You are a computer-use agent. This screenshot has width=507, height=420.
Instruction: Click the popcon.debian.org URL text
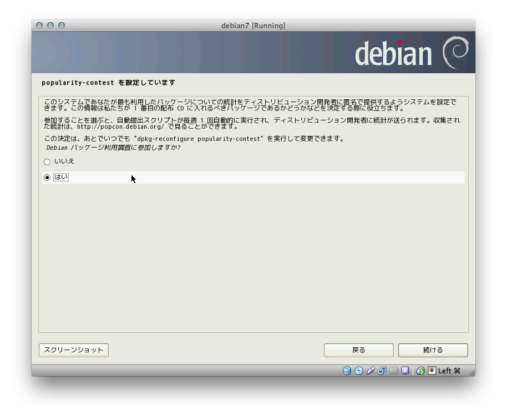(x=120, y=126)
